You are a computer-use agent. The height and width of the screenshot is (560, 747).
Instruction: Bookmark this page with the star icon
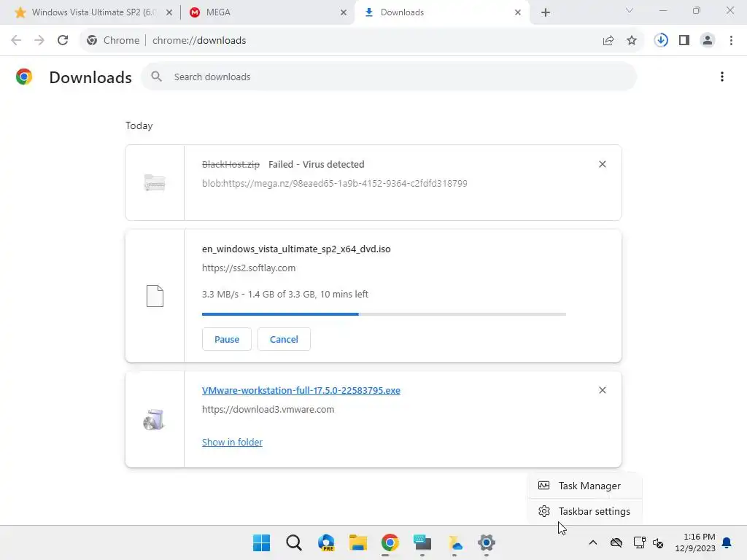(632, 41)
